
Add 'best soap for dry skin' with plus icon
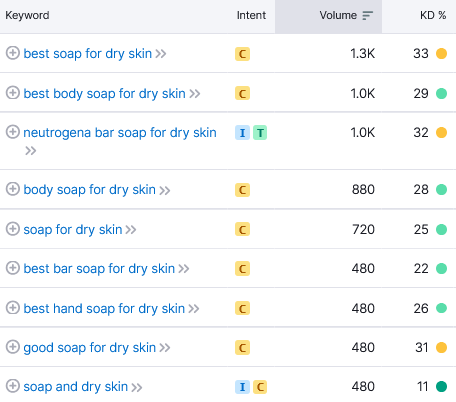(x=13, y=53)
